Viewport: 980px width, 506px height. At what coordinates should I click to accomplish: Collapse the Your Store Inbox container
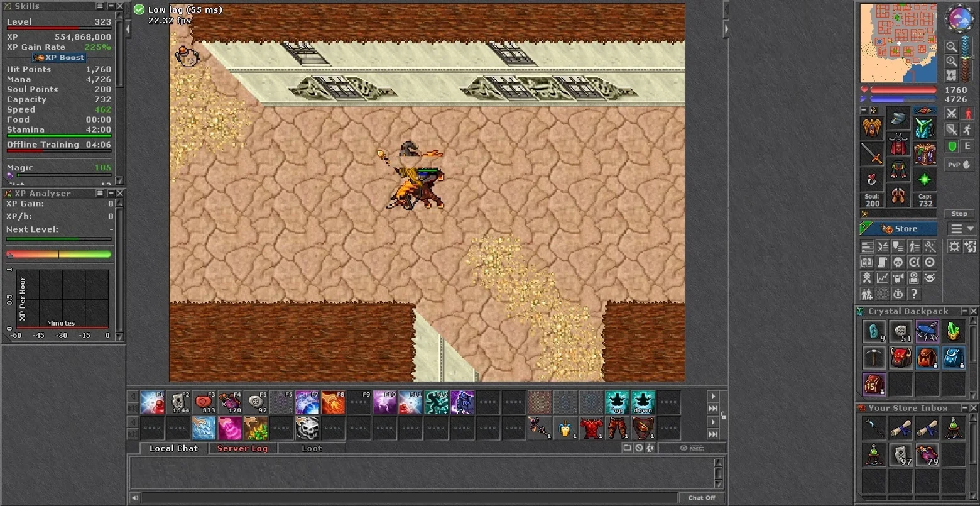click(x=964, y=408)
